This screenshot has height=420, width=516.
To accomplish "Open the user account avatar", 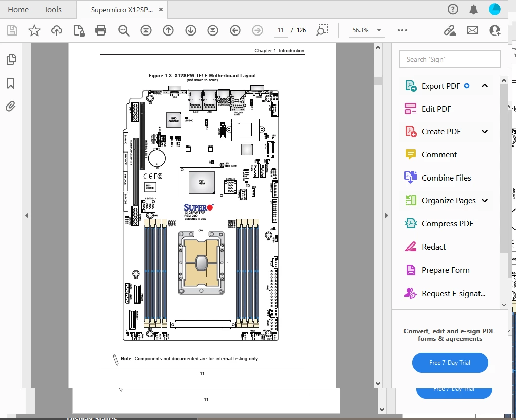I will point(494,9).
